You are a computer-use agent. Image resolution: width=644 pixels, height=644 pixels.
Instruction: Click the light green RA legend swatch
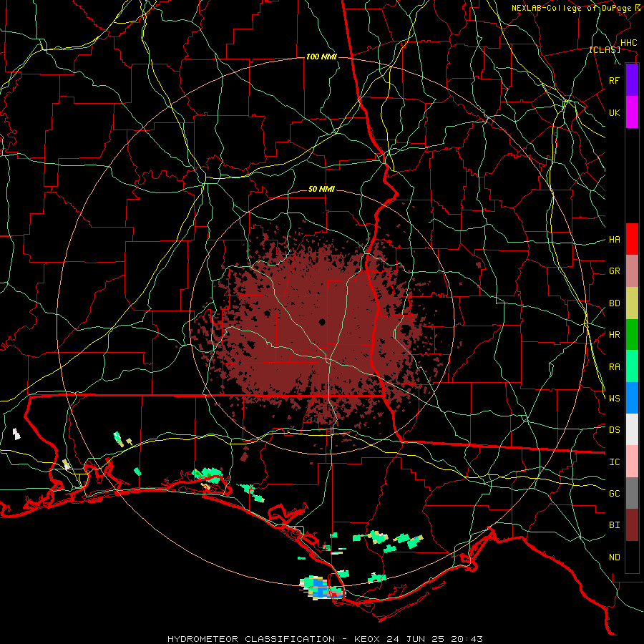(632, 366)
